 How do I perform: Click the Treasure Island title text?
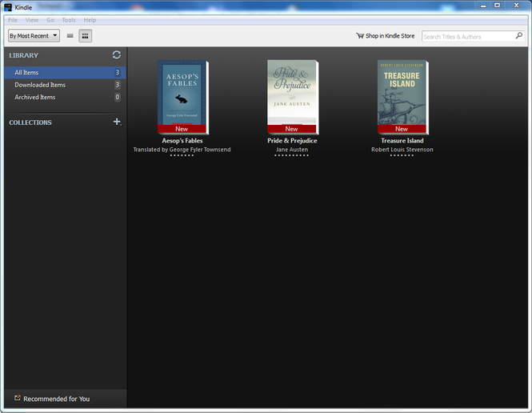pos(402,141)
